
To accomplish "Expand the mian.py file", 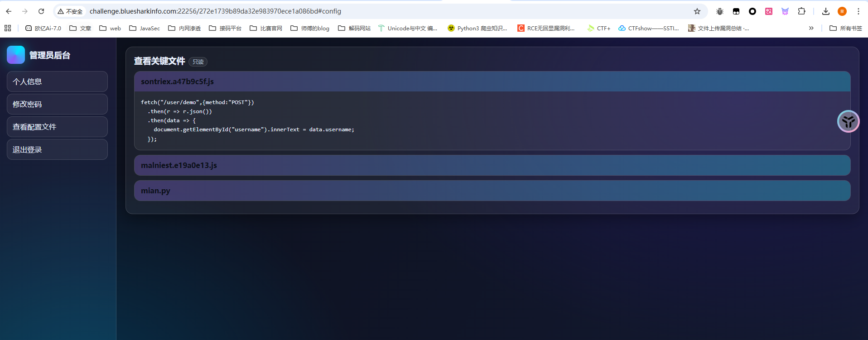I will [x=492, y=191].
